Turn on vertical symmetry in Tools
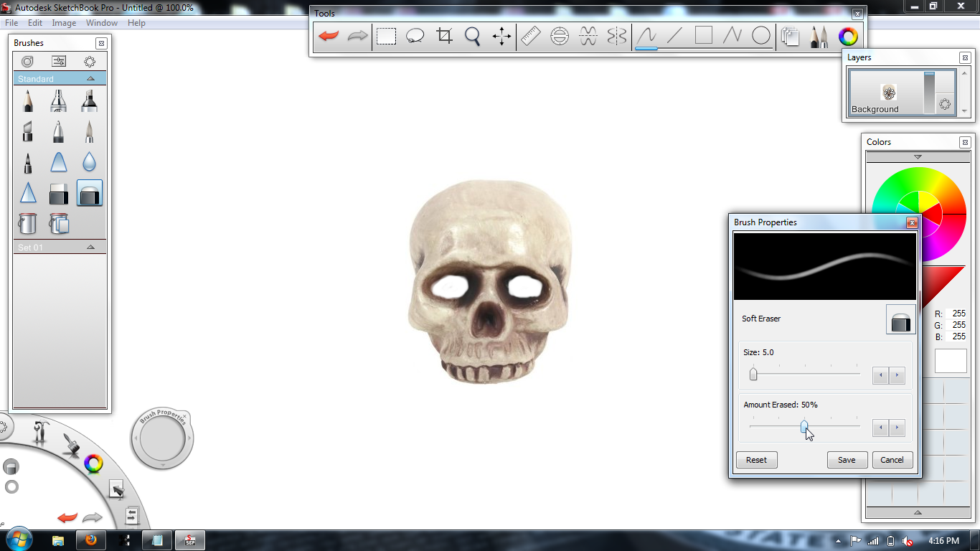The image size is (980, 551). point(617,36)
